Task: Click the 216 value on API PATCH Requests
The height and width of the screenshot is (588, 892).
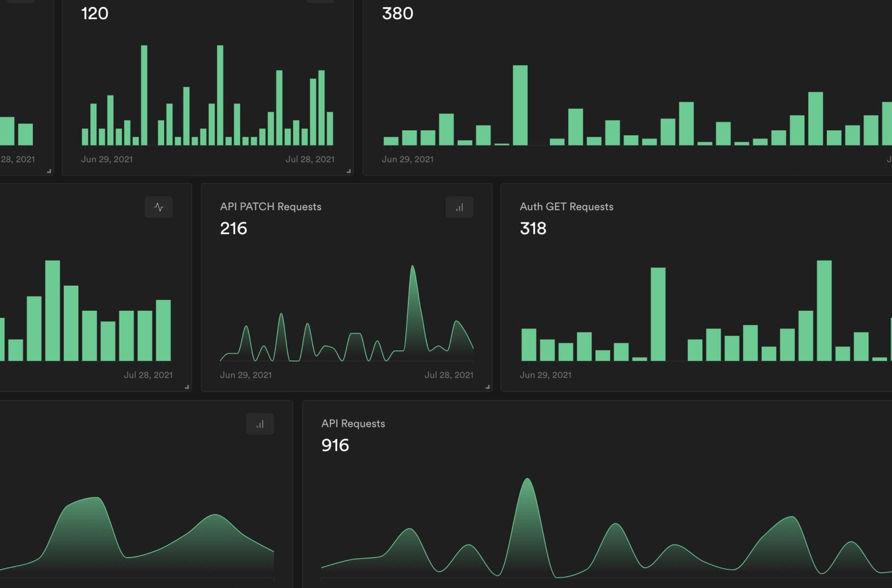Action: point(233,228)
